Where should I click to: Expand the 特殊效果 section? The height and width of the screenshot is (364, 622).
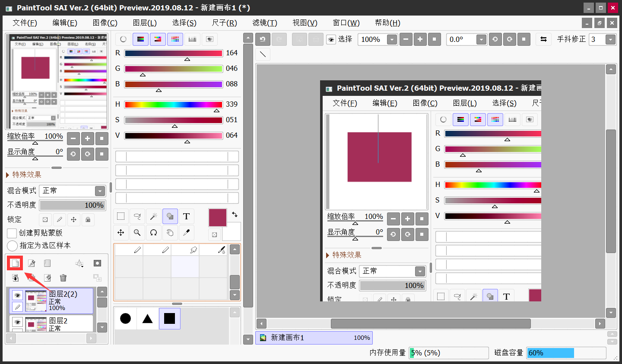pyautogui.click(x=8, y=175)
